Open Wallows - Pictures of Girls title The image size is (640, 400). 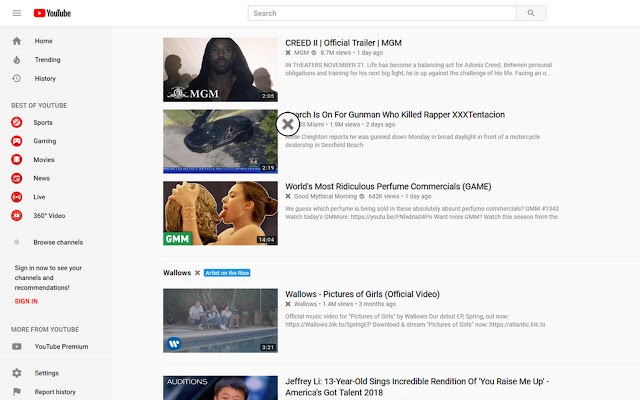pos(362,294)
